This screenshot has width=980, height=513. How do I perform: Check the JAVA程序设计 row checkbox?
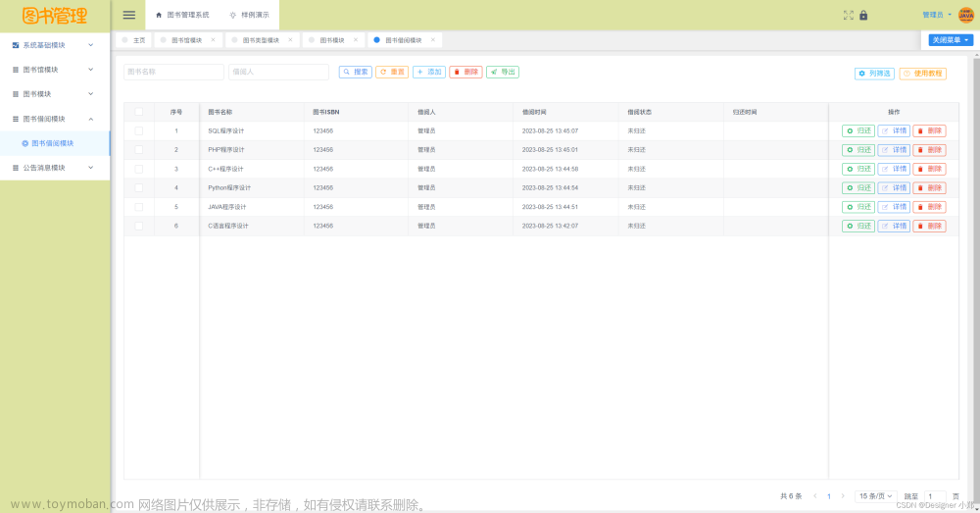(139, 207)
